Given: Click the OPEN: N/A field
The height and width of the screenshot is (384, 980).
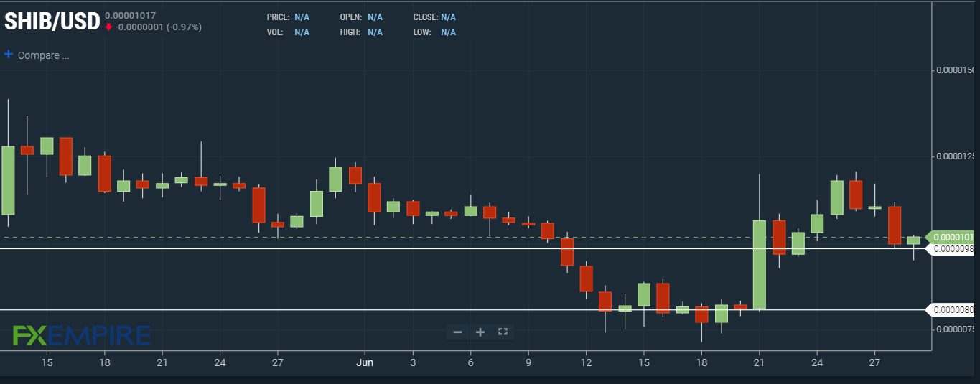Looking at the screenshot, I should (361, 17).
